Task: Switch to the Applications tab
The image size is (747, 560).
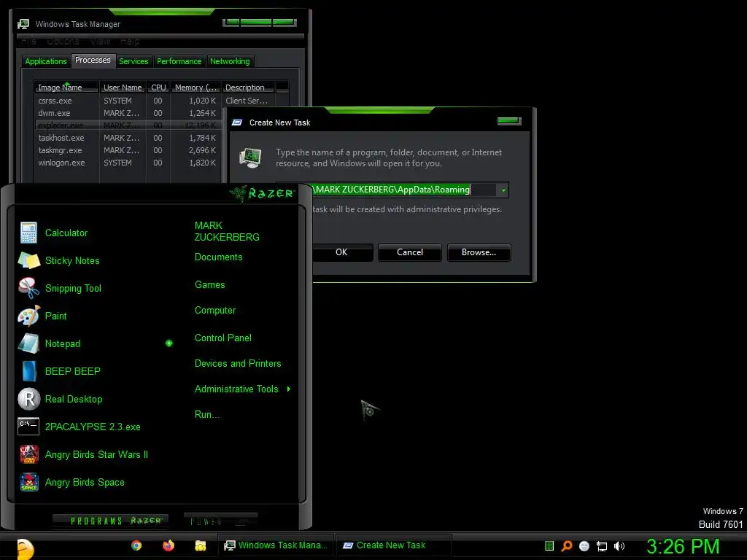Action: click(x=46, y=61)
